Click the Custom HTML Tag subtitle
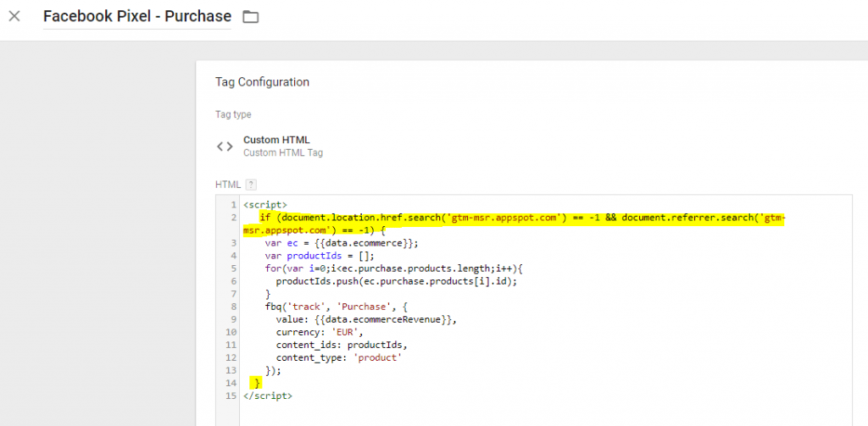Screen dimensions: 868x426 point(283,152)
